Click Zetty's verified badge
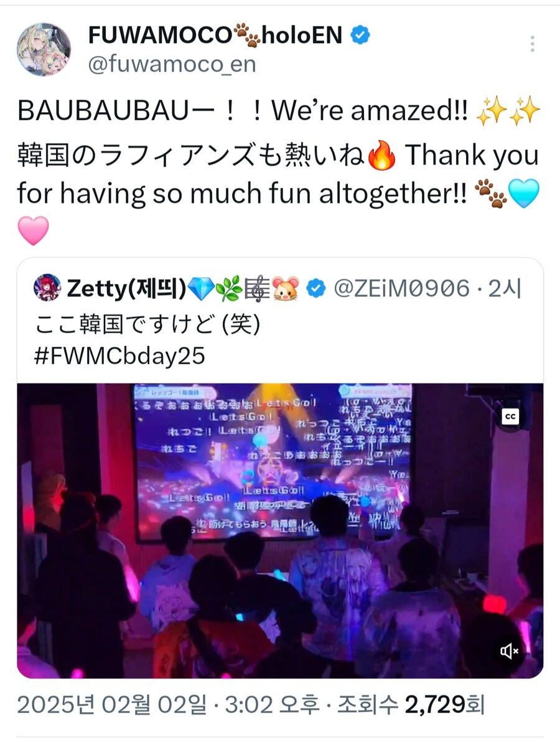 316,288
